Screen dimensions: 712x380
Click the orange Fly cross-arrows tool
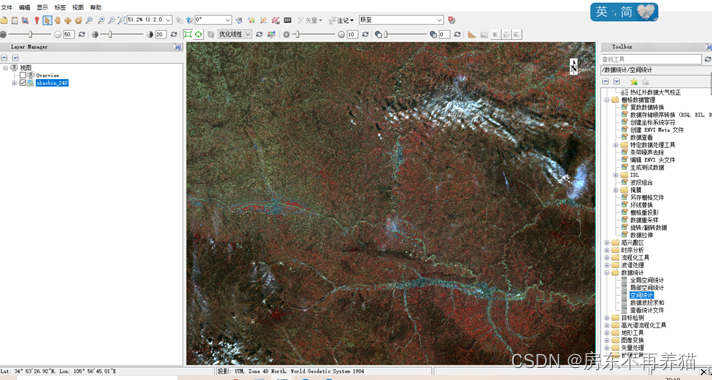pyautogui.click(x=68, y=20)
